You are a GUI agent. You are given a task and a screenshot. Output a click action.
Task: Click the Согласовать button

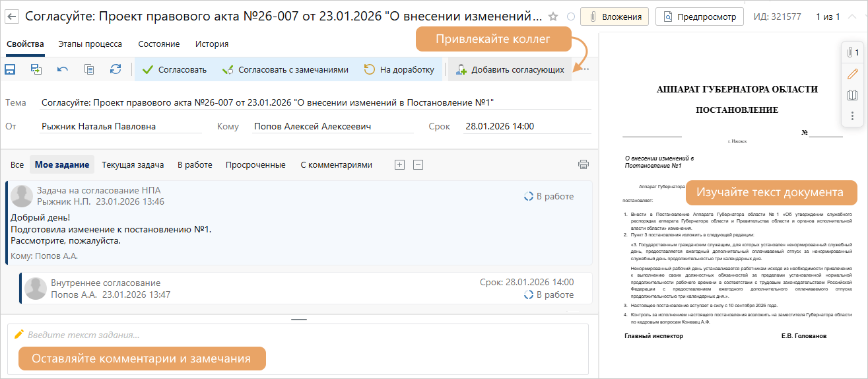pos(175,69)
